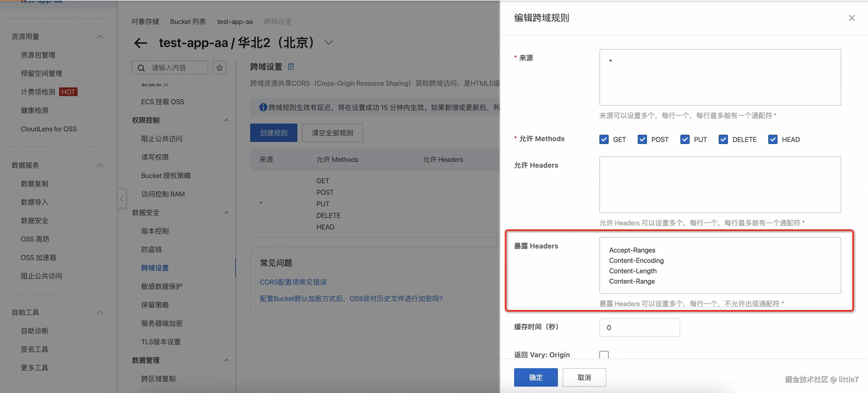Collapse the 数据安全 submenu group
Image resolution: width=868 pixels, height=393 pixels.
(x=227, y=213)
